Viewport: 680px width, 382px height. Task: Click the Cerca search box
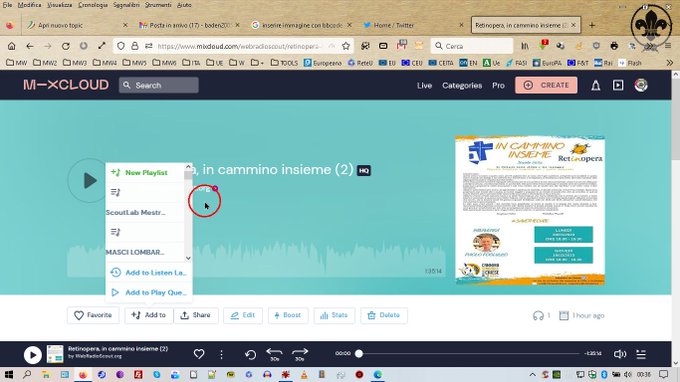tap(472, 46)
